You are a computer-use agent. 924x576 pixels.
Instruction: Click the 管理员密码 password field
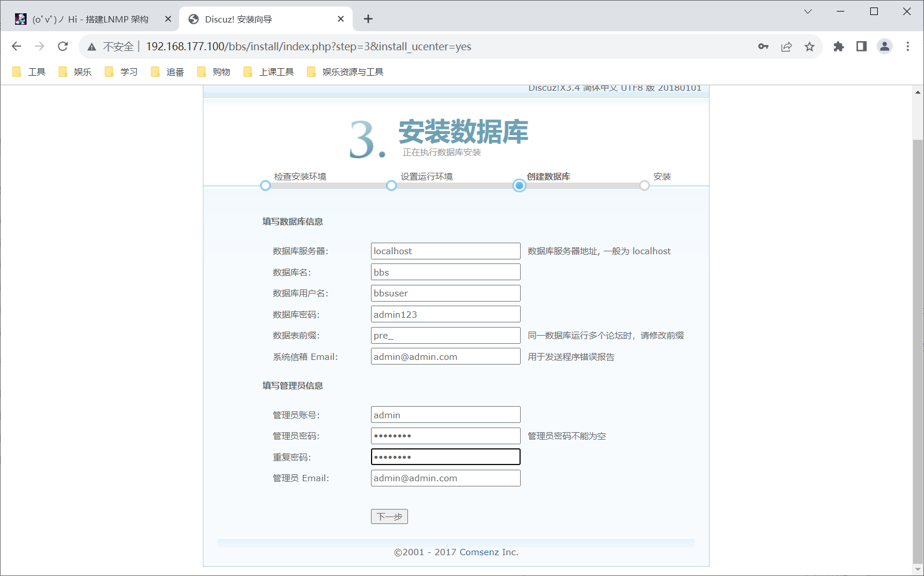(x=446, y=436)
